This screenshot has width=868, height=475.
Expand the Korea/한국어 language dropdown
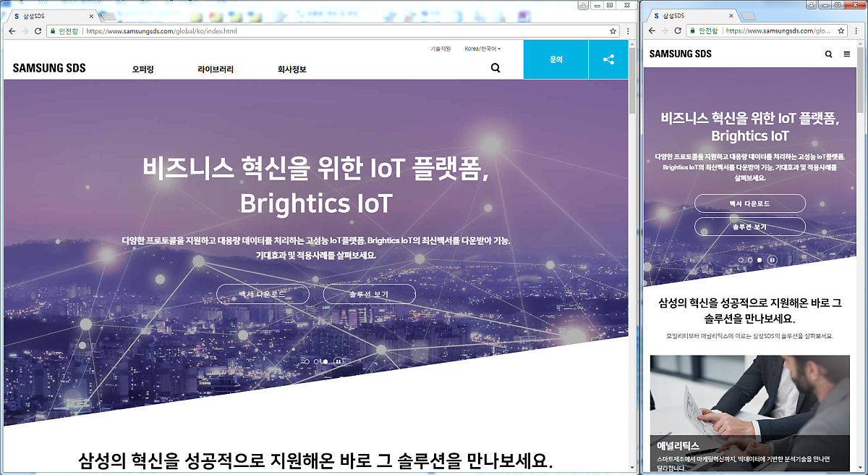pyautogui.click(x=482, y=49)
